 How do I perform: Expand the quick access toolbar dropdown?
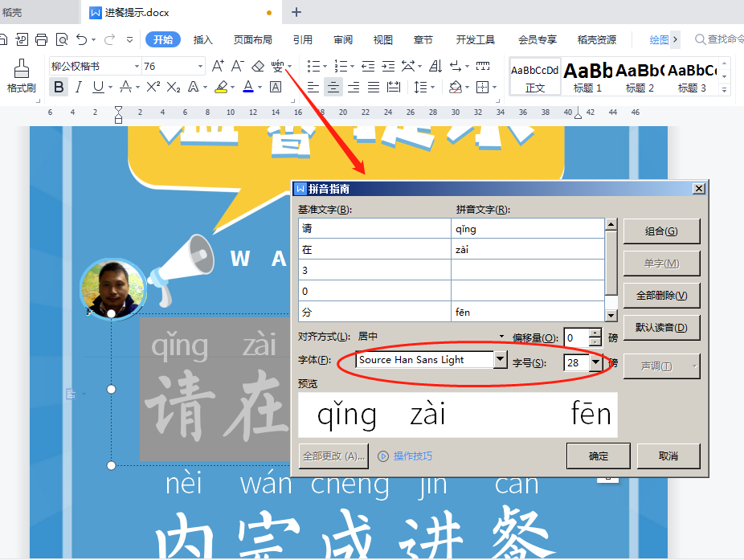tap(129, 40)
